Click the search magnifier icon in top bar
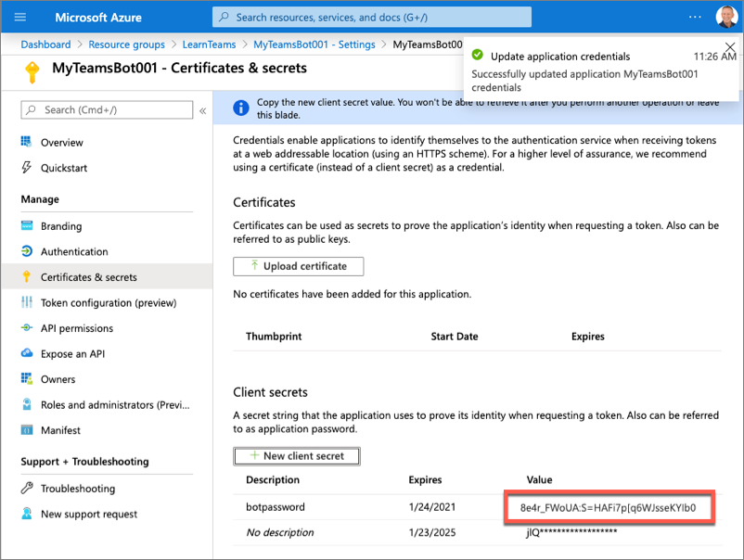 [224, 17]
